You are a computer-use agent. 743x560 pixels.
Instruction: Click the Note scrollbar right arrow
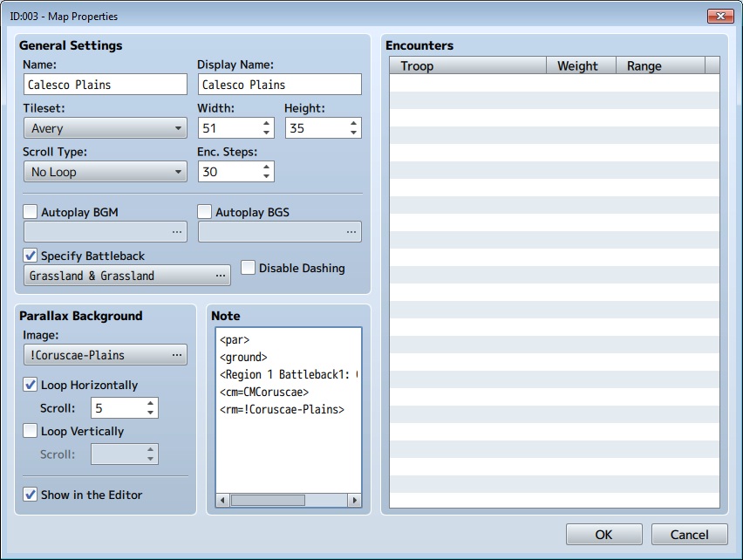click(x=354, y=501)
